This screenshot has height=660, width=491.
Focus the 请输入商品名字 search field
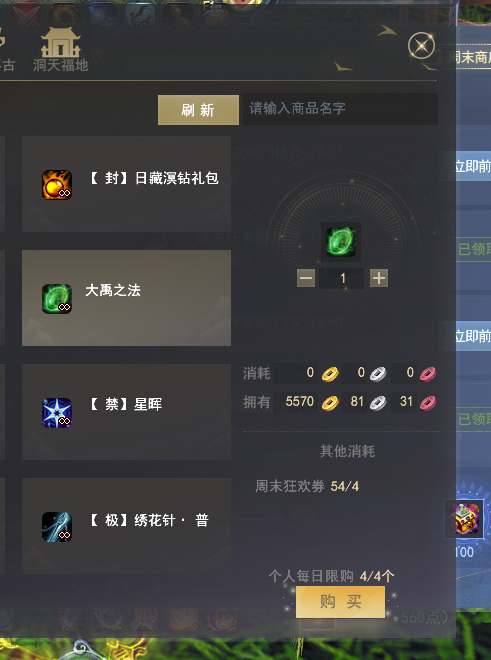340,109
